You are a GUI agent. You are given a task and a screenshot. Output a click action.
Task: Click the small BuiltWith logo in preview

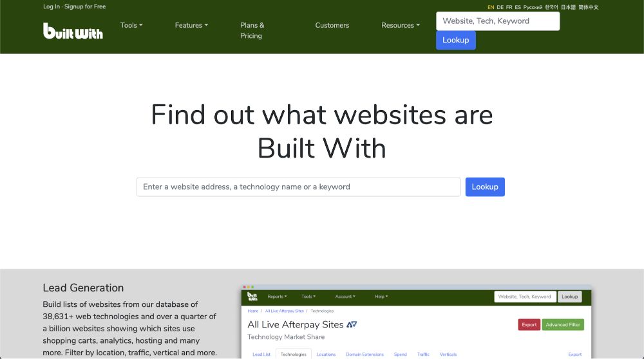coord(252,296)
